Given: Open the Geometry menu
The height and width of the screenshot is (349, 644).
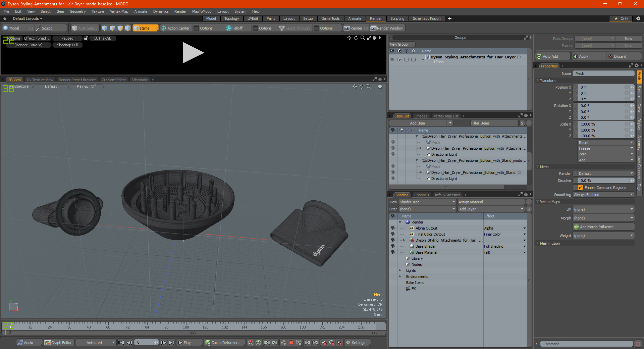Looking at the screenshot, I should click(77, 11).
